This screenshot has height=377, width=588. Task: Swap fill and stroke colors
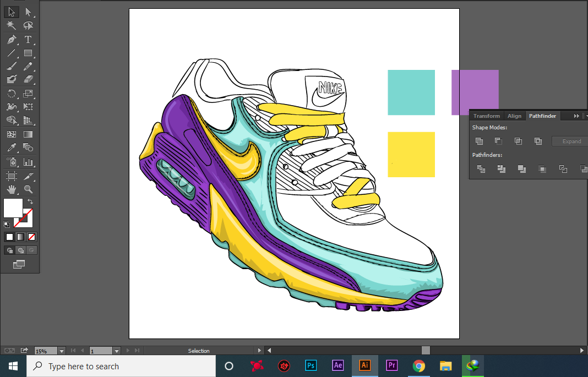click(x=30, y=202)
